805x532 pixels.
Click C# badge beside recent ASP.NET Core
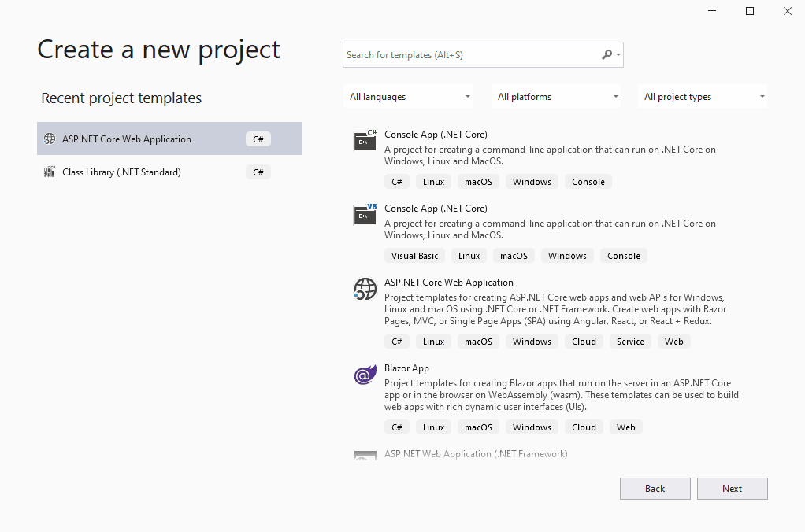point(258,139)
